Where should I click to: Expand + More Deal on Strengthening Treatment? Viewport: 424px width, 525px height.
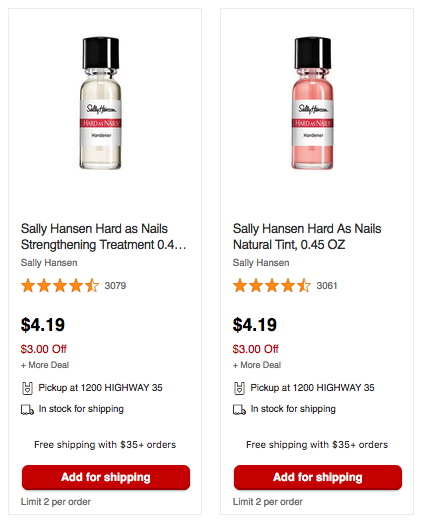pyautogui.click(x=45, y=365)
